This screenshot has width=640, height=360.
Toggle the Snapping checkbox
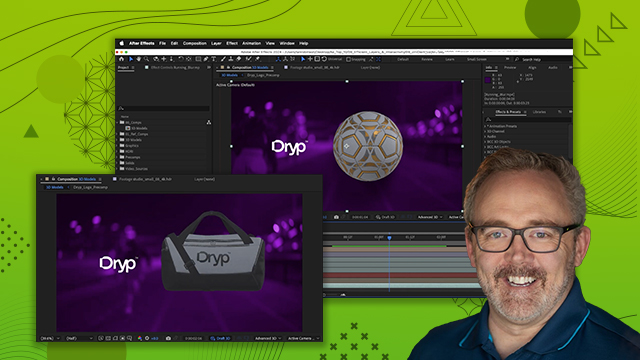pyautogui.click(x=349, y=59)
